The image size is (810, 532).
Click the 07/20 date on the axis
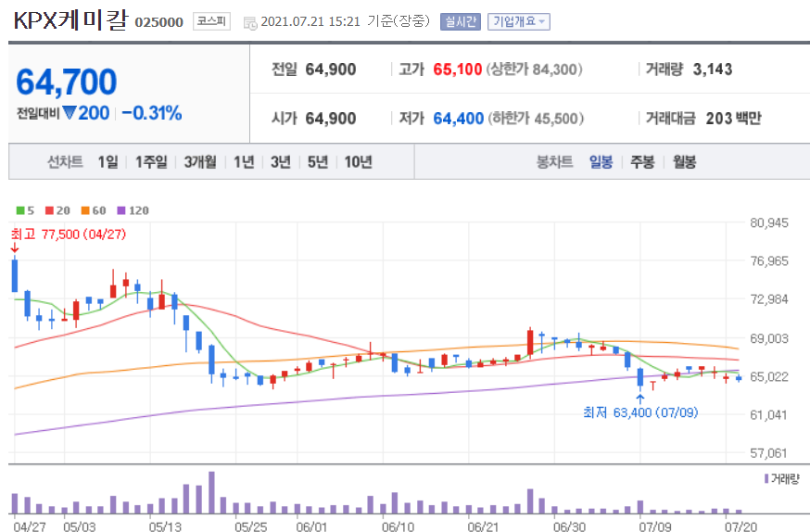[740, 526]
